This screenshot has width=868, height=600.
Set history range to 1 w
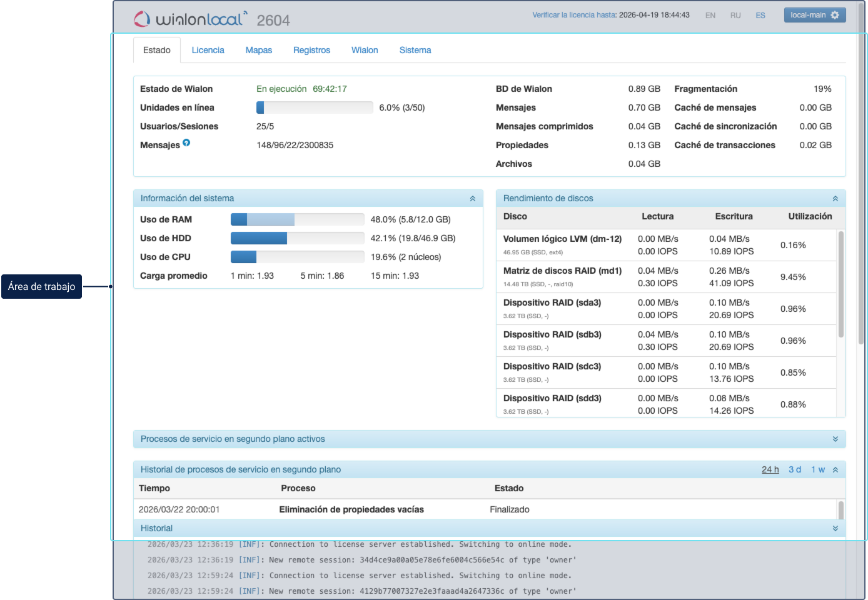[x=818, y=470]
